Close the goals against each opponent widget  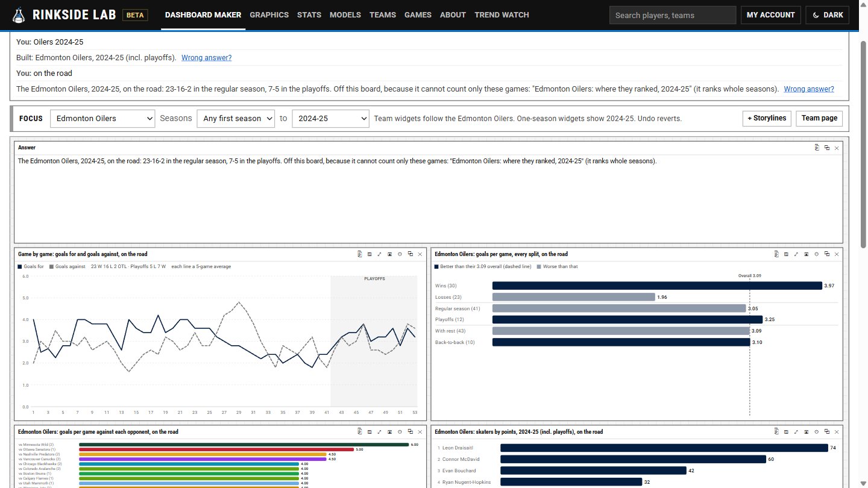(420, 431)
